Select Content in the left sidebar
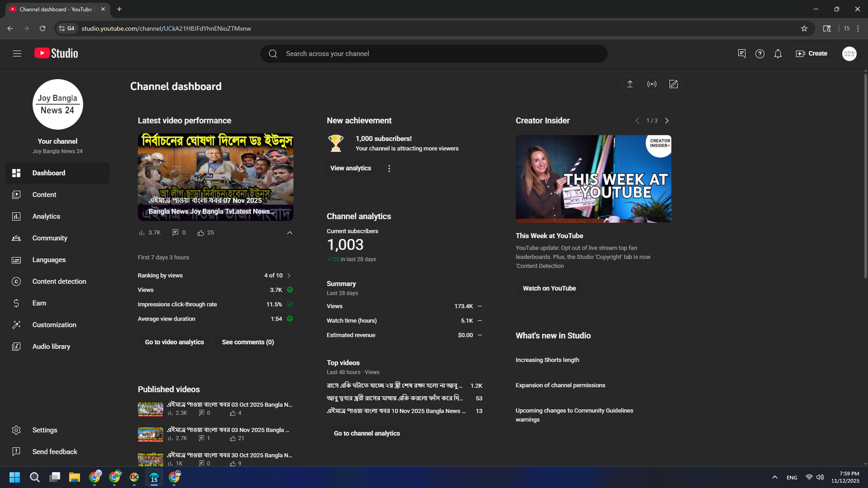The width and height of the screenshot is (868, 488). pyautogui.click(x=44, y=195)
